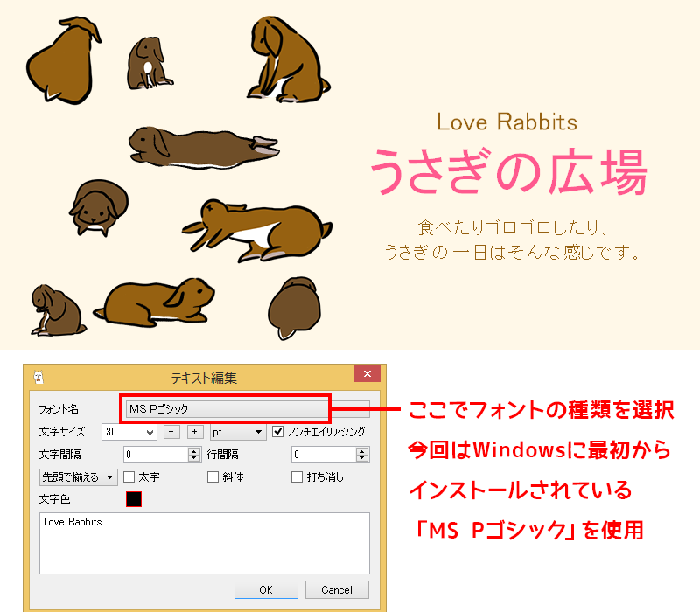Decrease 行間隔 with the down arrow
The height and width of the screenshot is (612, 700).
click(x=362, y=458)
